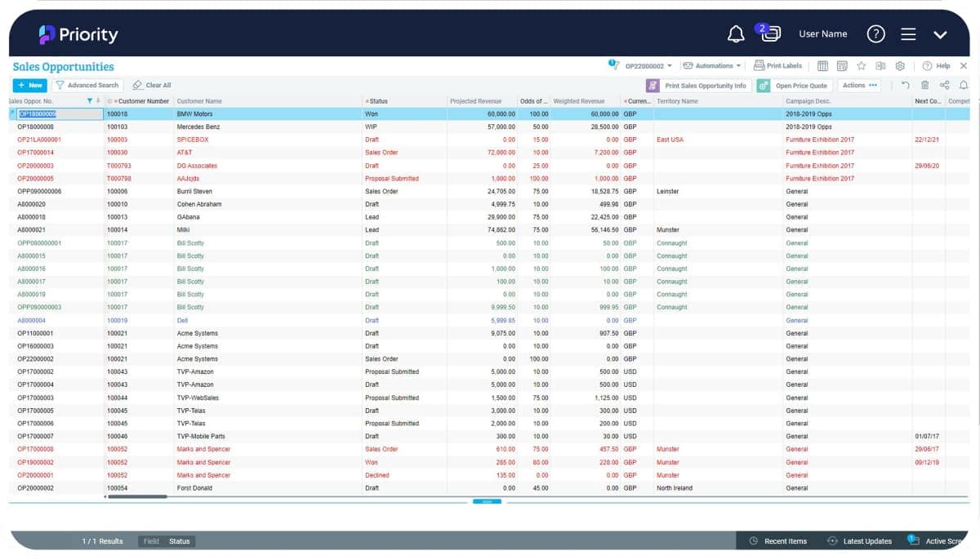This screenshot has width=980, height=560.
Task: Open the hamburger menu in top bar
Action: 908,34
